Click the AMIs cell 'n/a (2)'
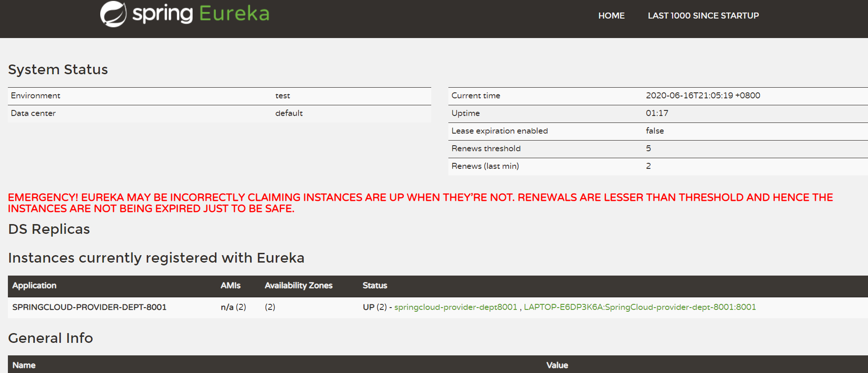The width and height of the screenshot is (868, 373). pyautogui.click(x=233, y=307)
